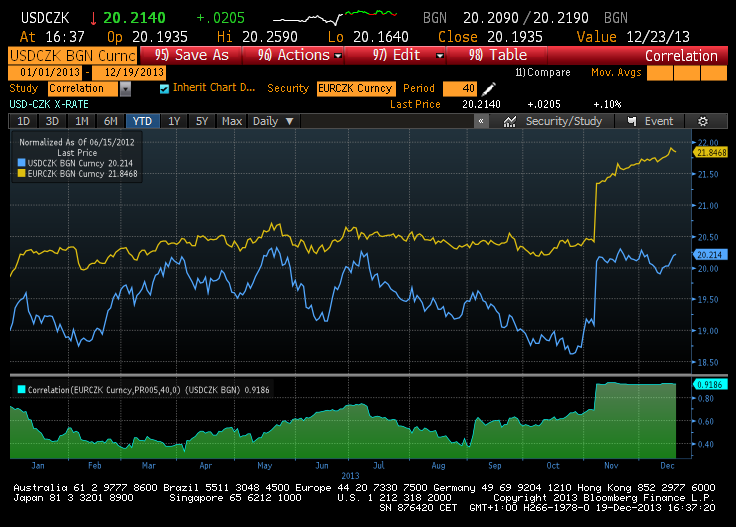Select the 5Y time range tab

(202, 121)
